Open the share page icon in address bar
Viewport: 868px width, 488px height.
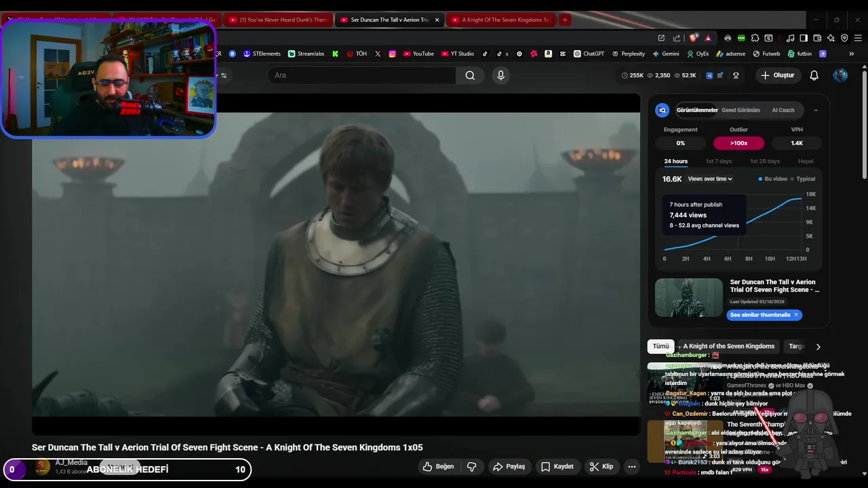(676, 38)
